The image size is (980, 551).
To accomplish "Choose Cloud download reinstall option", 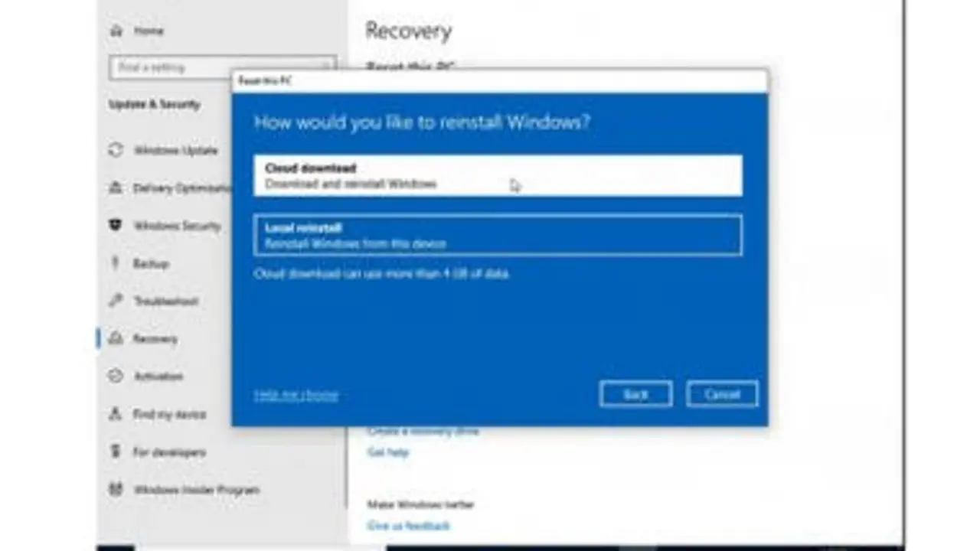I will point(498,175).
